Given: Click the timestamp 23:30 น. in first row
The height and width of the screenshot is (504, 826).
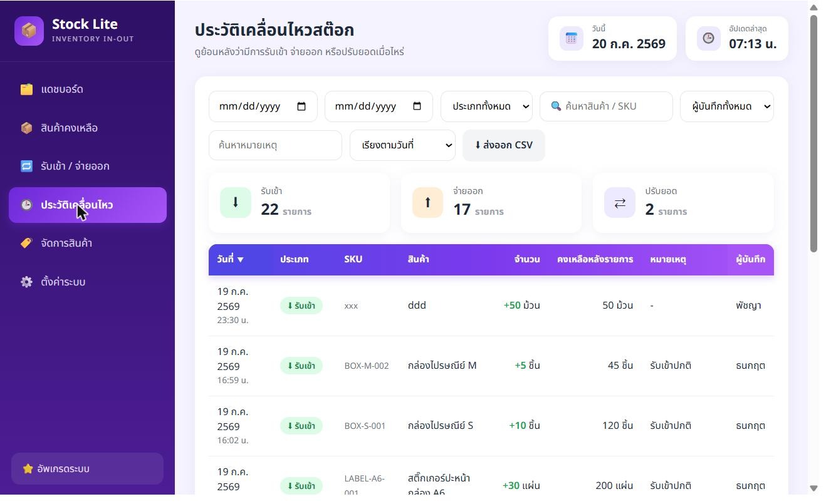Looking at the screenshot, I should [x=233, y=320].
